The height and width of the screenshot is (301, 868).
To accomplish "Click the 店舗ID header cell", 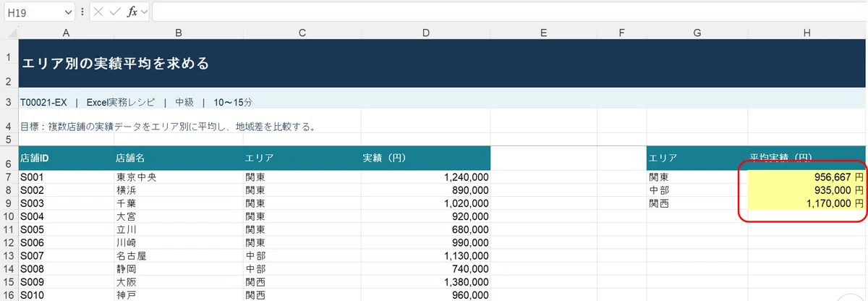I will click(x=66, y=158).
